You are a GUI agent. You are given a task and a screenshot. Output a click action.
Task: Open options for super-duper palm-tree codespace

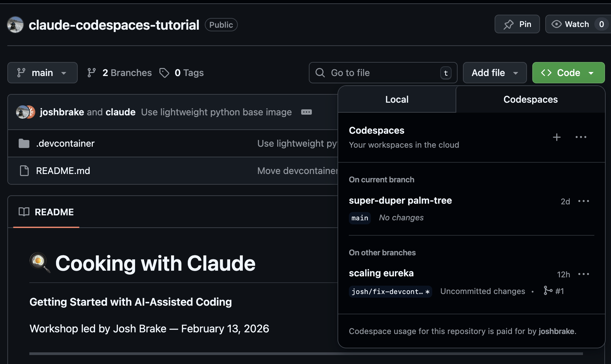click(584, 201)
